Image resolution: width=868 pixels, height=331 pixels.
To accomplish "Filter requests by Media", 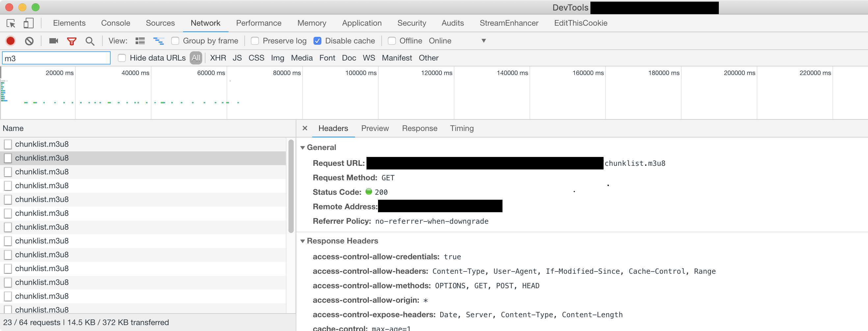I will pyautogui.click(x=302, y=58).
